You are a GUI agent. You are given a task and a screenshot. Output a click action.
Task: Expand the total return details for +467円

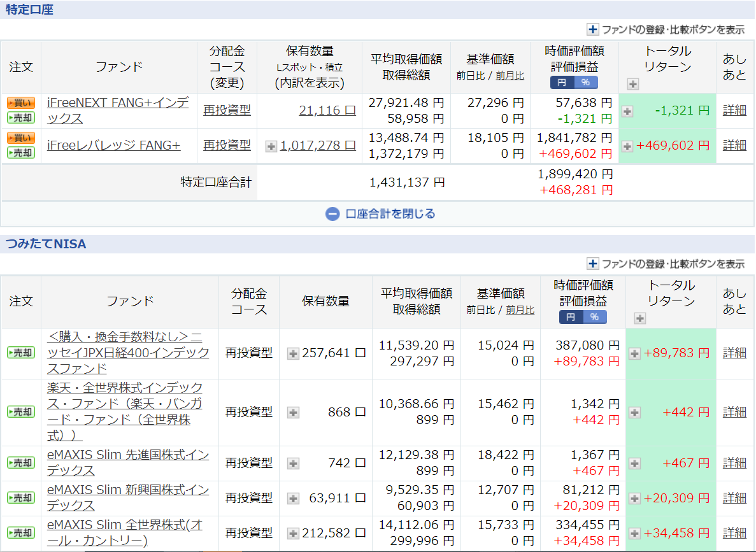634,464
